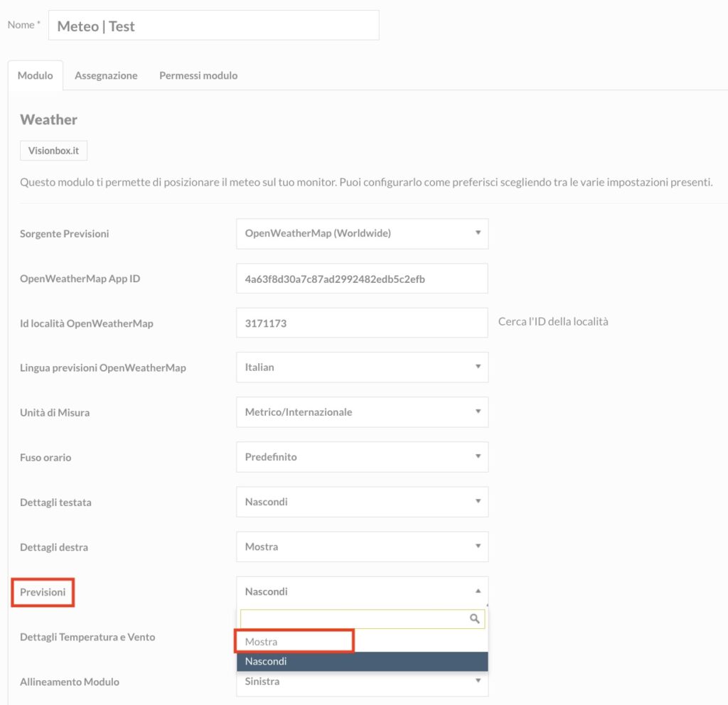
Task: Expand the Dettagli testata dropdown
Action: [x=362, y=502]
